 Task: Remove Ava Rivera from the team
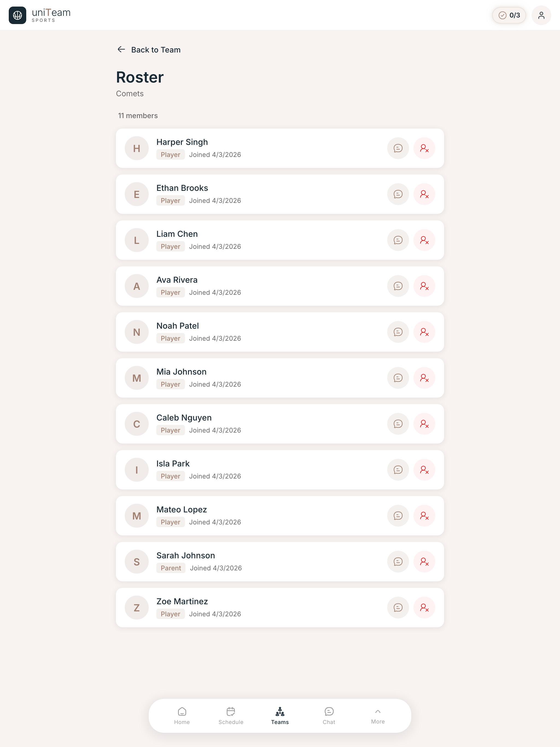pos(424,286)
